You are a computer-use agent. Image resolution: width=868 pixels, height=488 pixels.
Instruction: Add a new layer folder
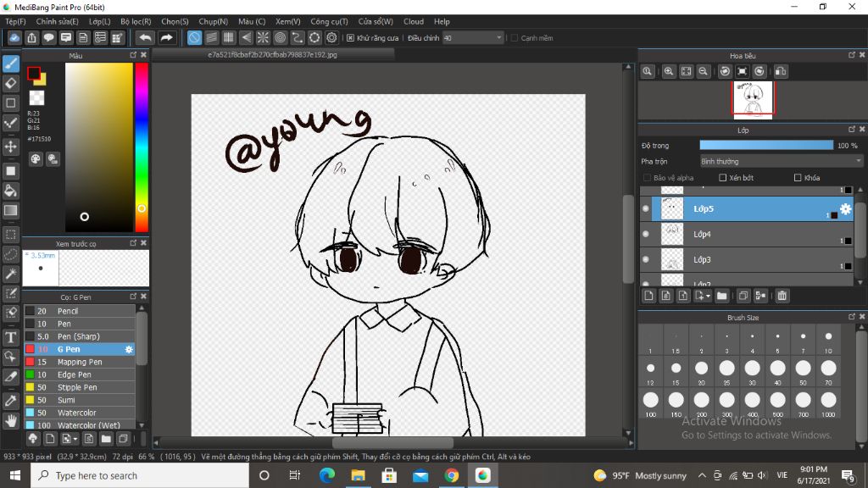(721, 296)
